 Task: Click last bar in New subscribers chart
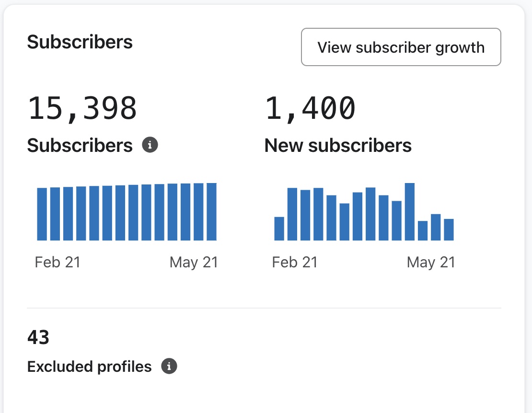click(x=449, y=229)
